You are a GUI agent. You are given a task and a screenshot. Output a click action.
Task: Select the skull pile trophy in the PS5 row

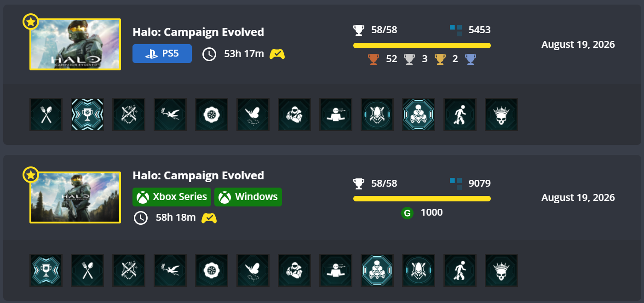[419, 114]
